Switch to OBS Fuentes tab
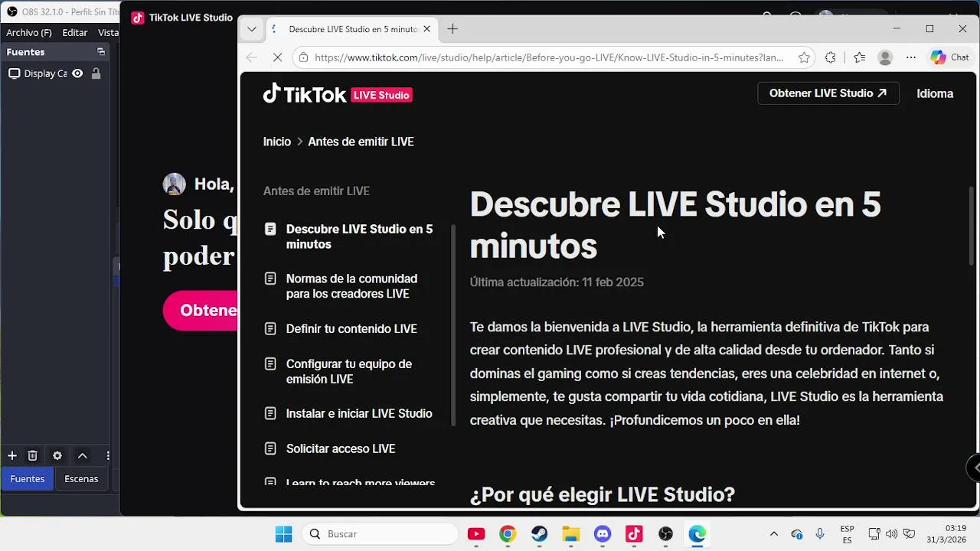 pos(27,478)
